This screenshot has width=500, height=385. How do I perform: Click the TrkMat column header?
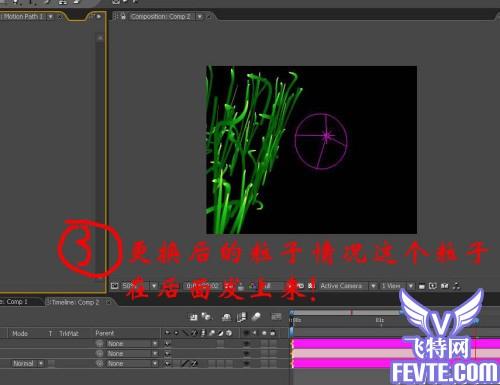tap(69, 333)
